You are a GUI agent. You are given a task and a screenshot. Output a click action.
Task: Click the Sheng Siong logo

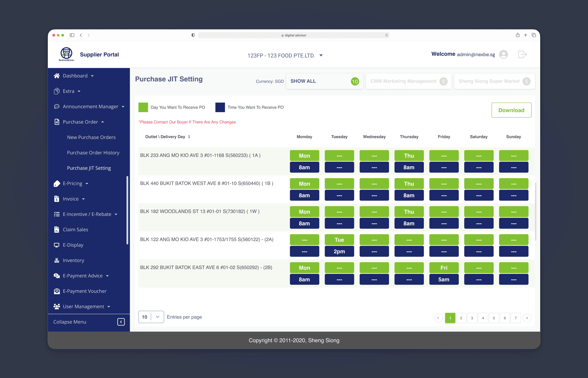[66, 54]
